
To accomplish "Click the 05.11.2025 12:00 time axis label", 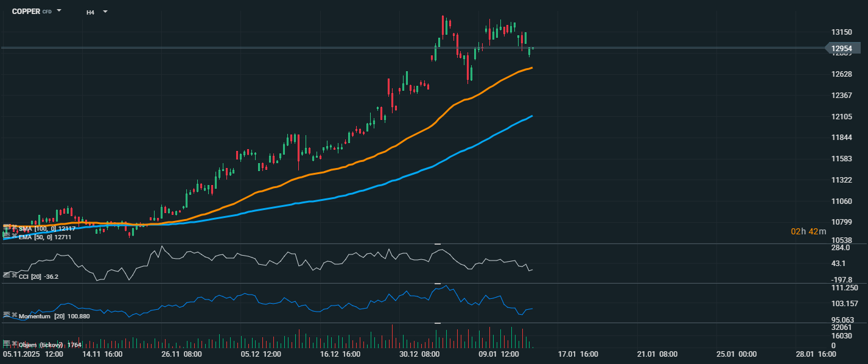I will tap(33, 354).
